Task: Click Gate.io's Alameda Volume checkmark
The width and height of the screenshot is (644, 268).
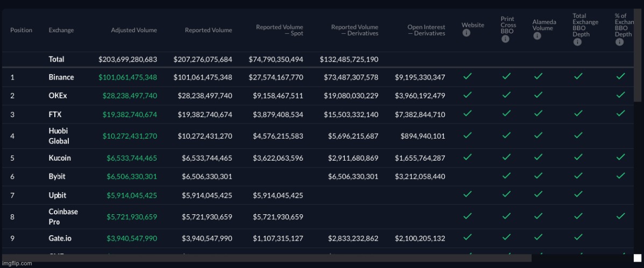Action: [538, 237]
